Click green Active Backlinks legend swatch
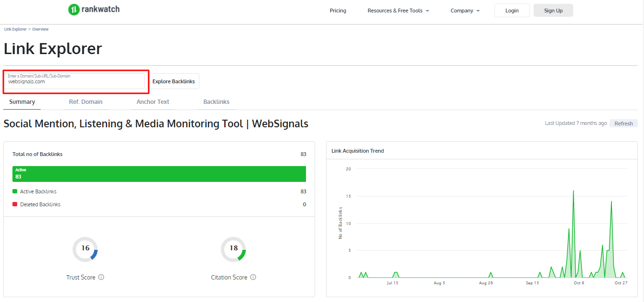Screen dimensions: 644x302 click(x=14, y=191)
